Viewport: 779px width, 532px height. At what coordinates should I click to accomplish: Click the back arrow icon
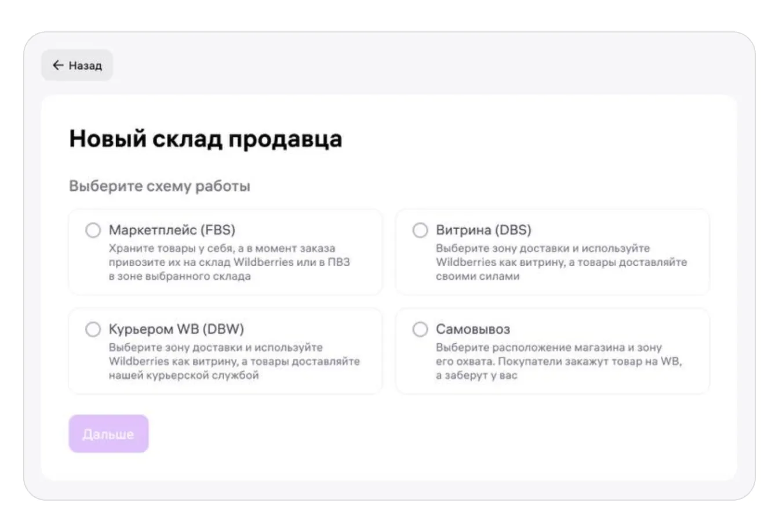coord(57,65)
